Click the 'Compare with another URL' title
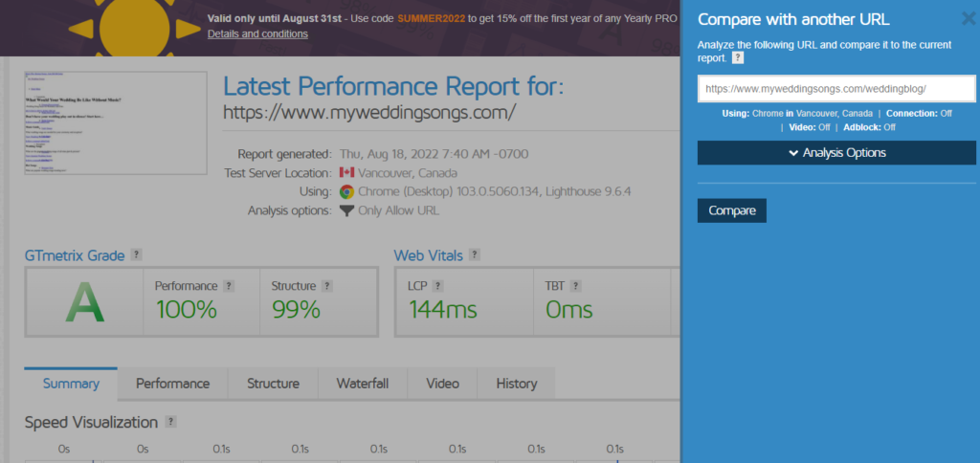The height and width of the screenshot is (463, 980). [x=793, y=19]
